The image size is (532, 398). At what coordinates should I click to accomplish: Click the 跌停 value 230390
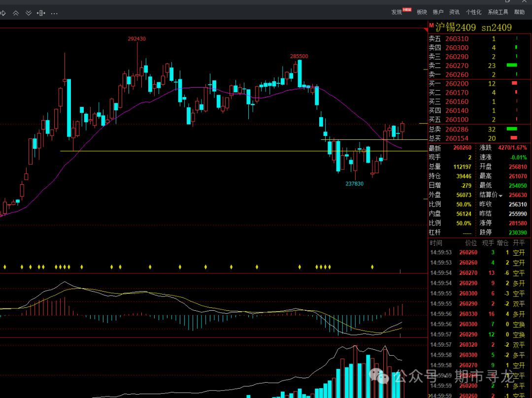[x=518, y=233]
